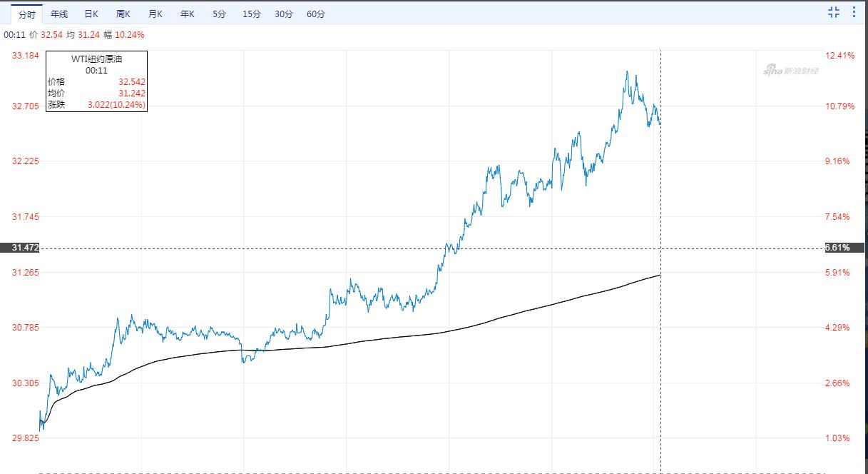The width and height of the screenshot is (868, 474).
Task: Open the 日K daily candlestick tab
Action: coord(91,14)
